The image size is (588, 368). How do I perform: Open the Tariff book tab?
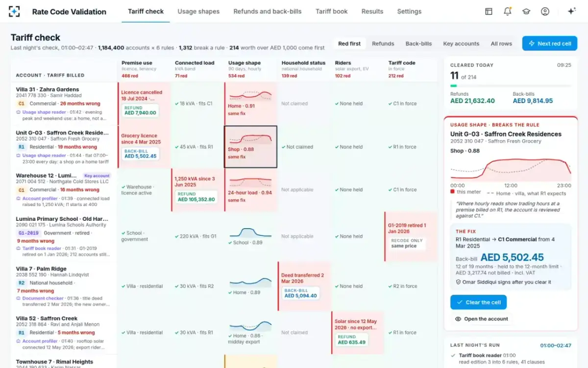point(332,11)
